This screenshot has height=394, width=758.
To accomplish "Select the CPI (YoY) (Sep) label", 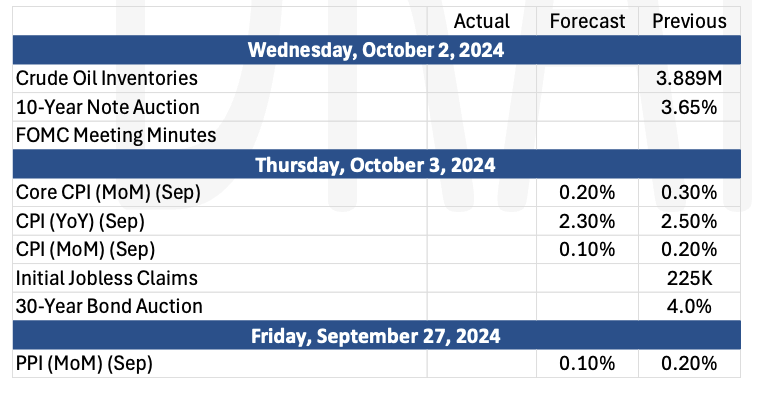I will (80, 221).
